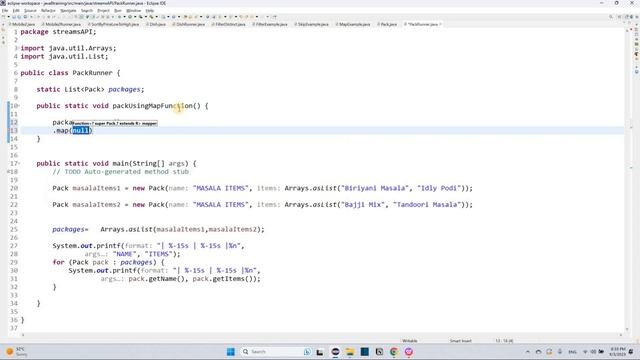Click "Tandoori Masala" string on line 22
The image size is (640, 360).
coord(427,204)
